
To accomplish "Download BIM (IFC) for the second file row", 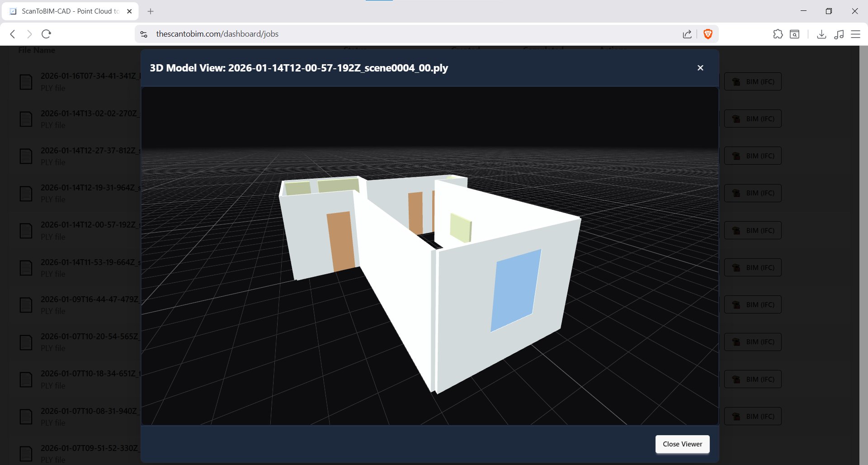I will (752, 119).
